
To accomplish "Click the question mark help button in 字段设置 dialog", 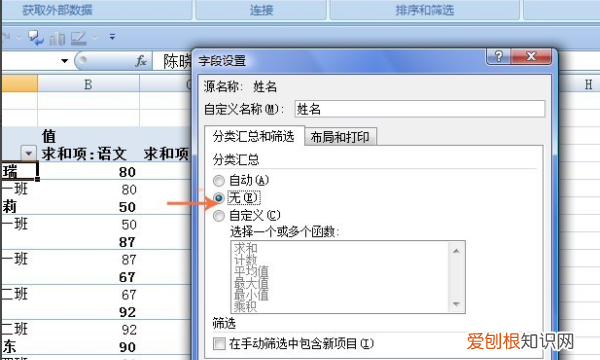I will tap(498, 57).
